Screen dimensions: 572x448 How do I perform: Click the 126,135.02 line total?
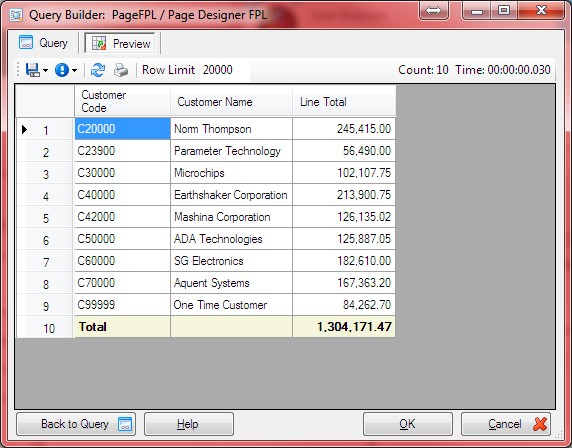[x=344, y=217]
